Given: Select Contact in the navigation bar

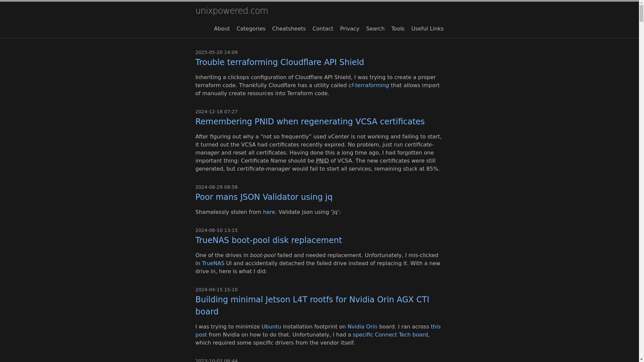Looking at the screenshot, I should (x=323, y=29).
